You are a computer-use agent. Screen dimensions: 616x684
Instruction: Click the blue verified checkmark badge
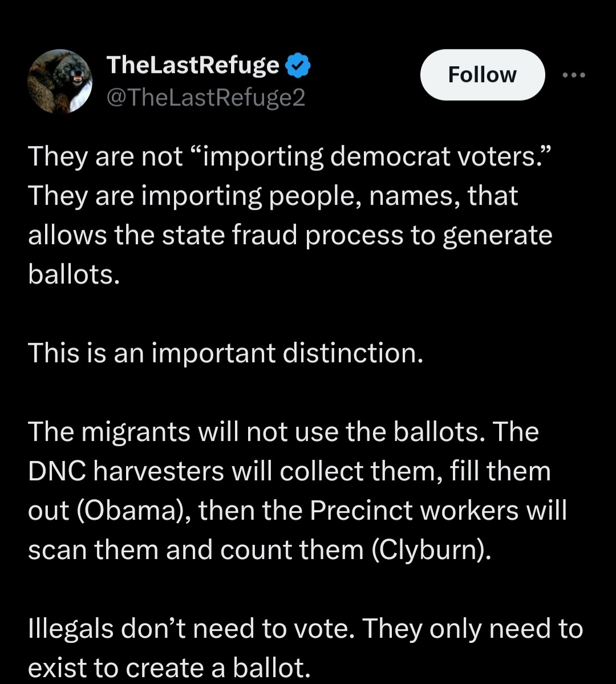tap(298, 67)
